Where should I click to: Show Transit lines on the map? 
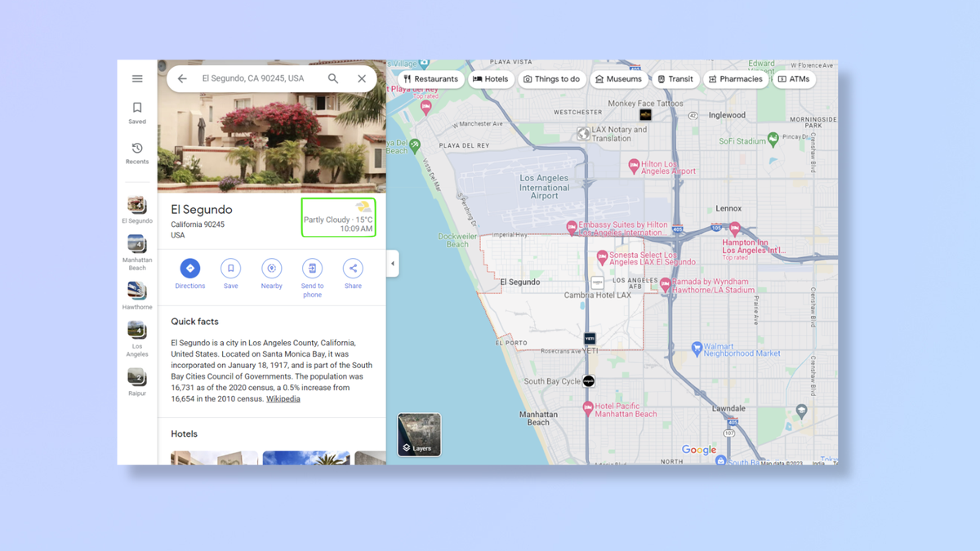tap(675, 78)
